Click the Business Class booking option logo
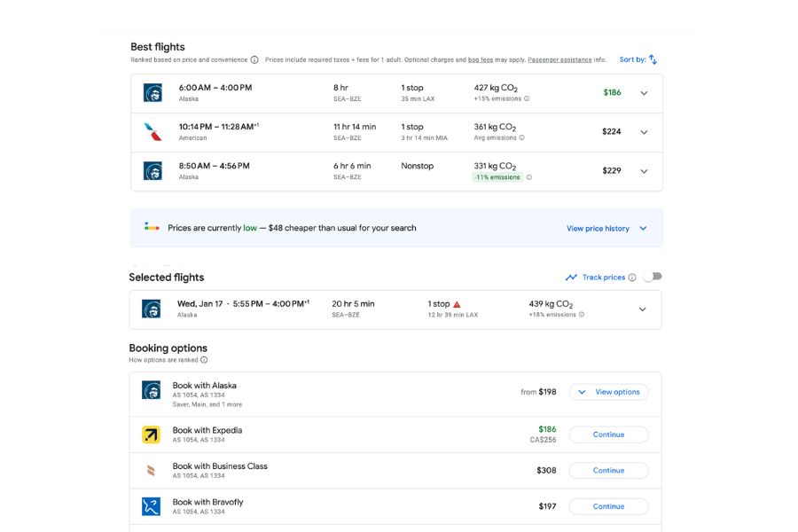The width and height of the screenshot is (798, 532). (x=153, y=470)
